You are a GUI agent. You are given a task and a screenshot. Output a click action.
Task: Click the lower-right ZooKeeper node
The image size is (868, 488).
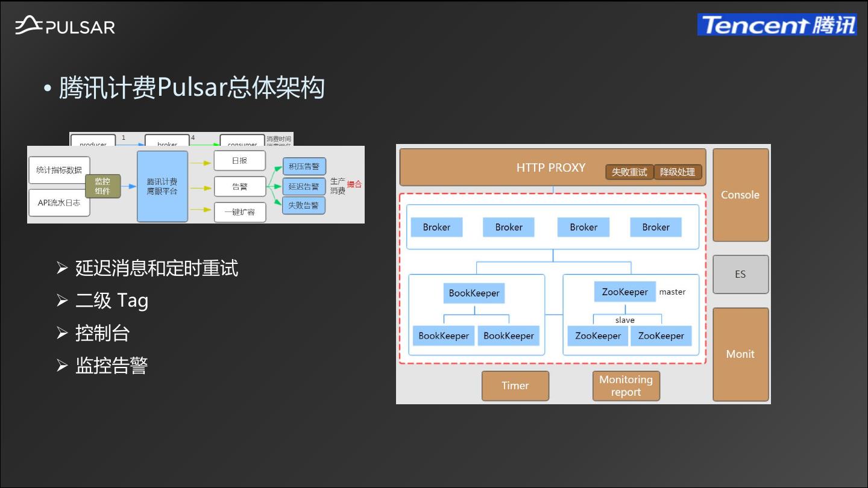[661, 336]
